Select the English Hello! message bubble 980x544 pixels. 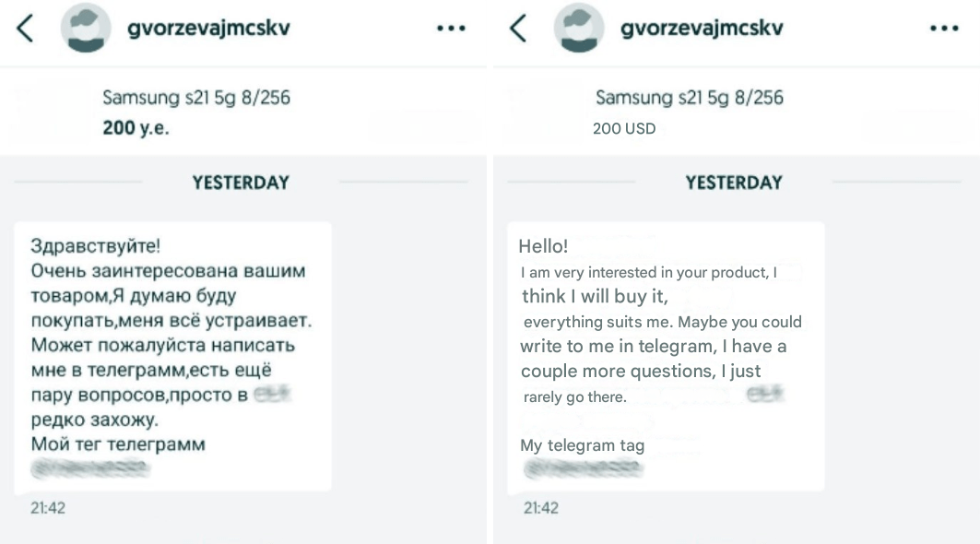pos(666,355)
